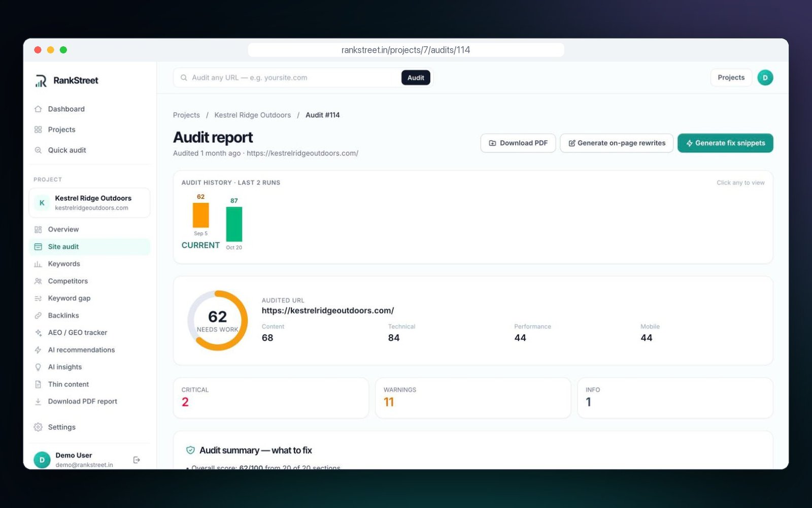Viewport: 812px width, 508px height.
Task: Click Generate on-page rewrites button
Action: (617, 143)
